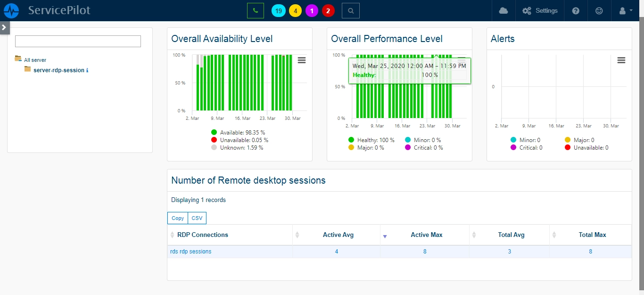Sort by Total Avg column
644x295 pixels.
510,235
